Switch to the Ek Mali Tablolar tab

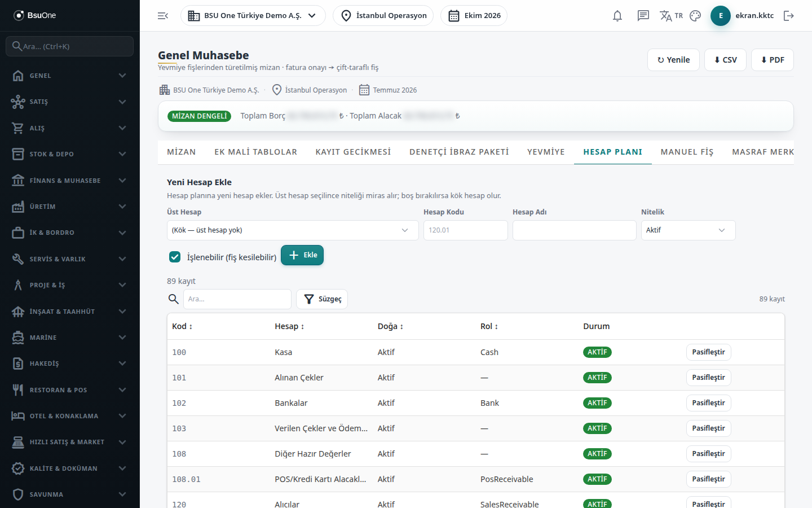pyautogui.click(x=256, y=152)
